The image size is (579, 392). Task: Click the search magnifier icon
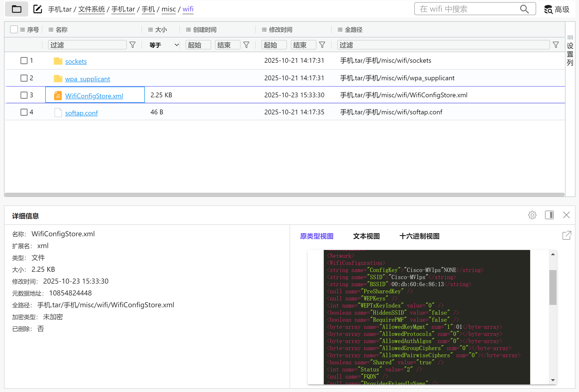524,9
